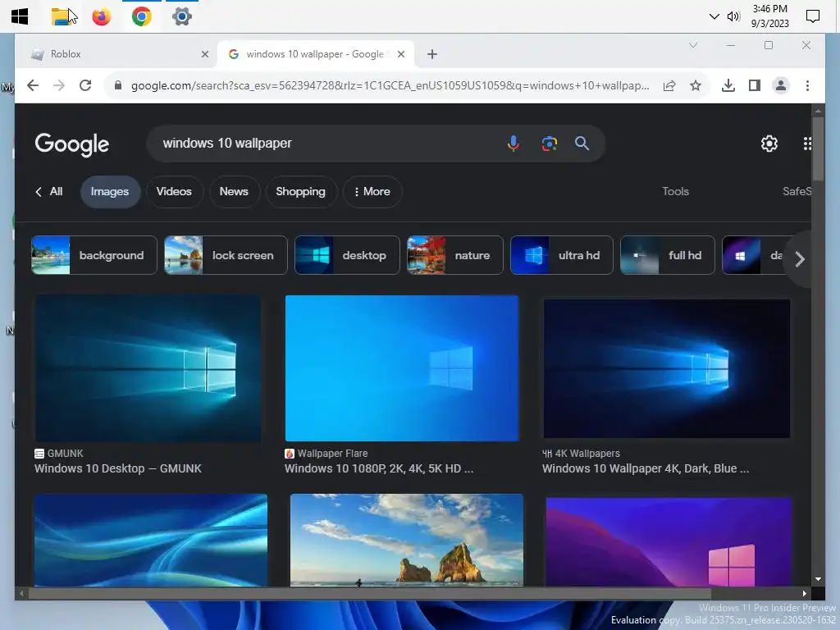Search by voice microphone icon
Viewport: 840px width, 630px height.
514,144
